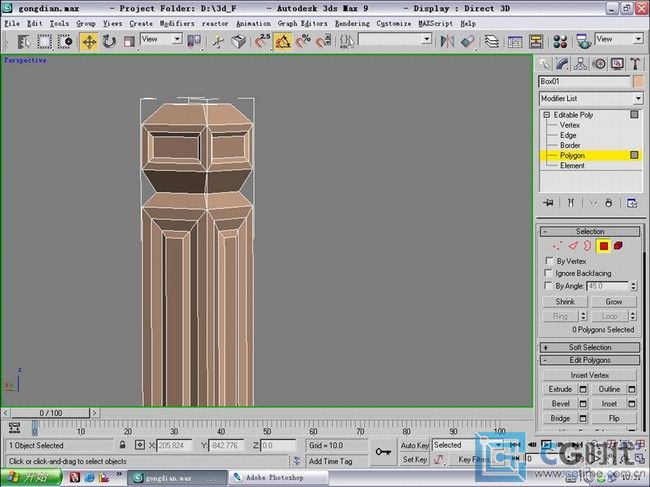This screenshot has height=487, width=650.
Task: Switch to the Utilities panel tab
Action: coord(635,64)
